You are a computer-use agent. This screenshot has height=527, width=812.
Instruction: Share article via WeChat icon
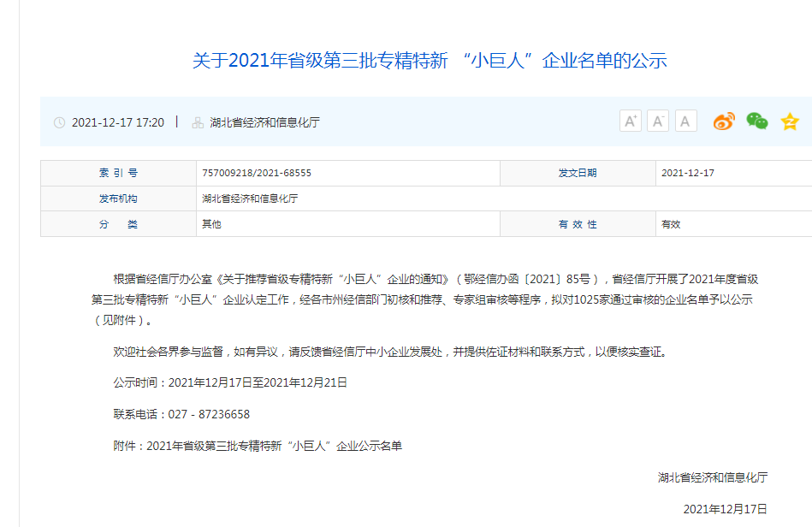coord(756,121)
